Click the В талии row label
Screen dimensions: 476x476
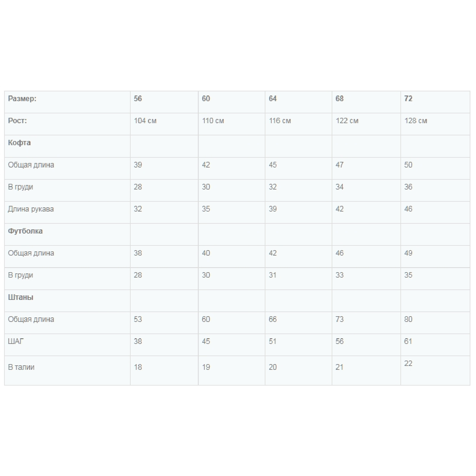tap(21, 367)
